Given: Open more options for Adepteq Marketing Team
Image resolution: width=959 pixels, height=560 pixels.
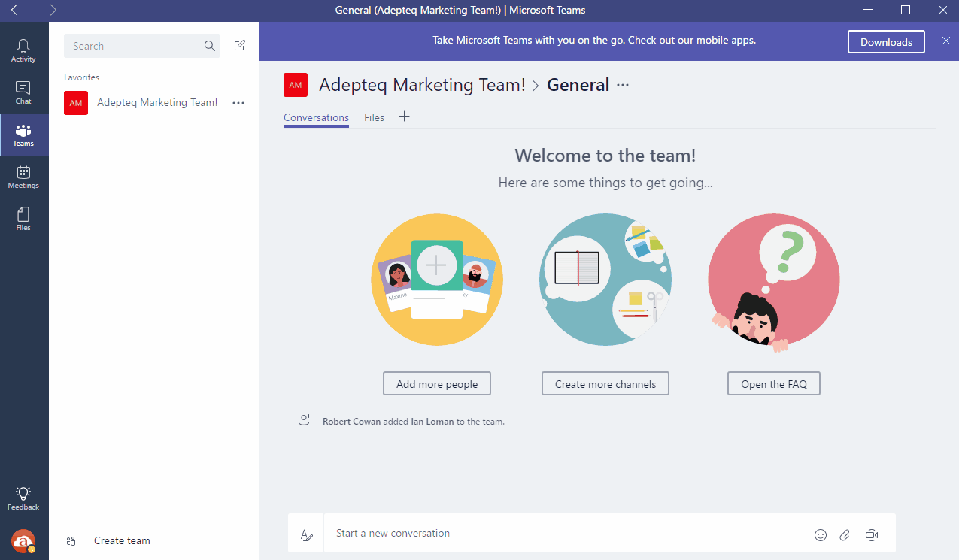Looking at the screenshot, I should click(x=238, y=103).
